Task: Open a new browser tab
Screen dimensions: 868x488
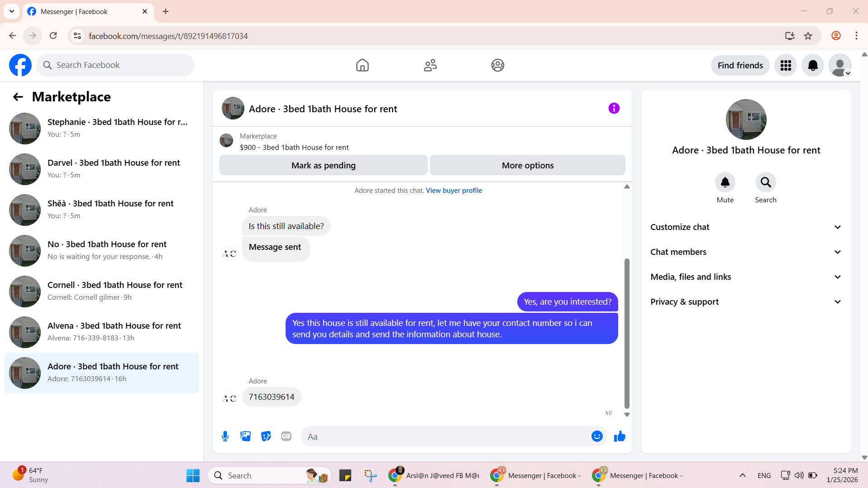Action: pos(166,11)
